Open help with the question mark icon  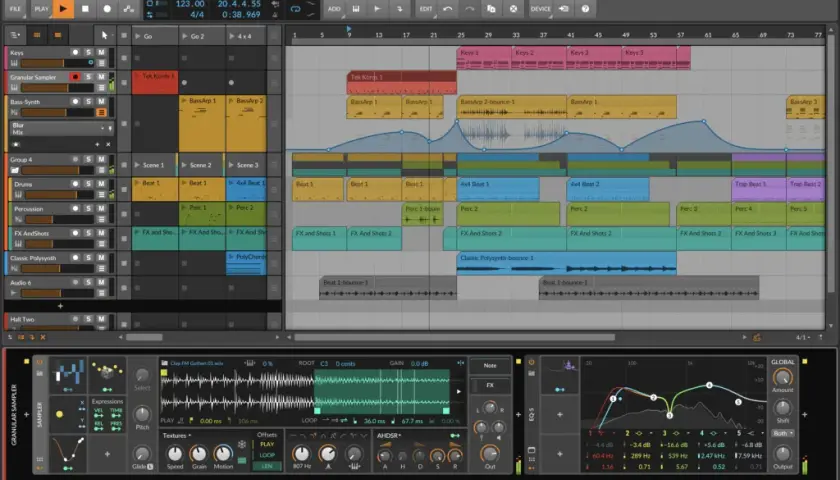coord(585,9)
